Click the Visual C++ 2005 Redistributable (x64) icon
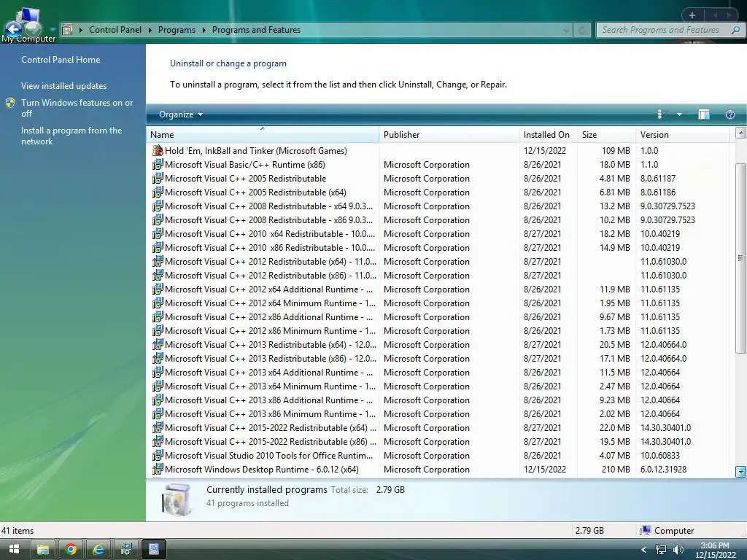The height and width of the screenshot is (560, 747). [158, 192]
